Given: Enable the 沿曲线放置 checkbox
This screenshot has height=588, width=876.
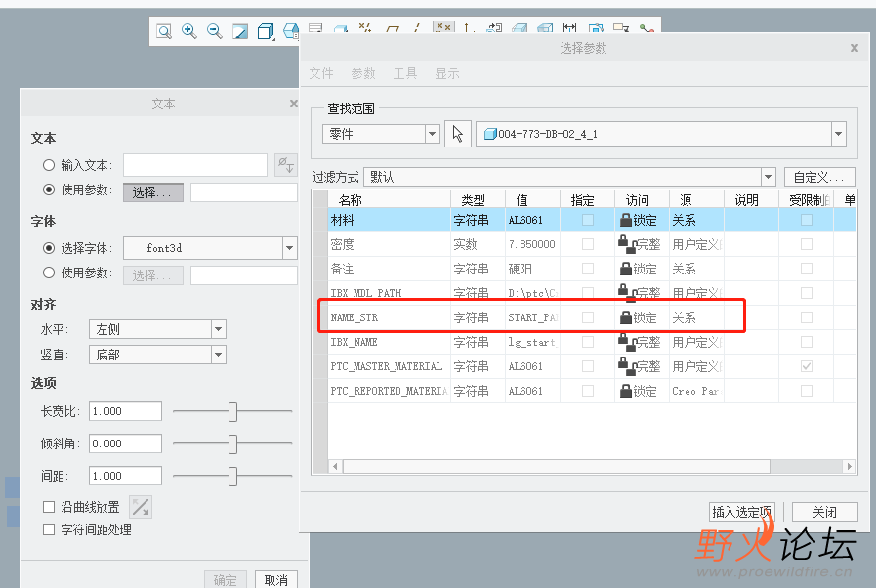Looking at the screenshot, I should click(49, 507).
